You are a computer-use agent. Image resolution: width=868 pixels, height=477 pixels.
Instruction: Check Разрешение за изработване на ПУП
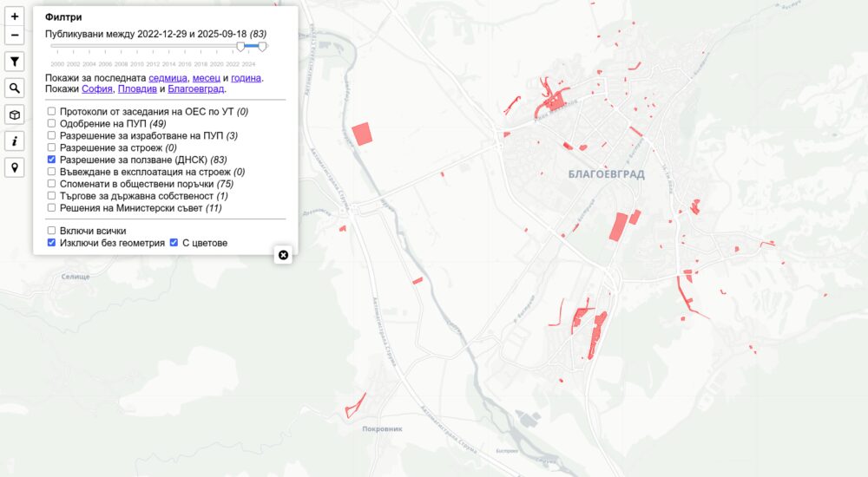[x=51, y=135]
